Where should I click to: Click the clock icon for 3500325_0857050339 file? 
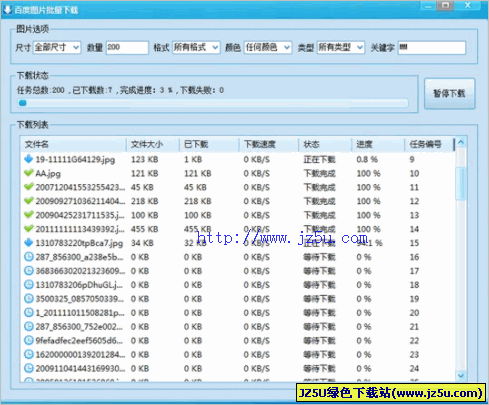29,299
